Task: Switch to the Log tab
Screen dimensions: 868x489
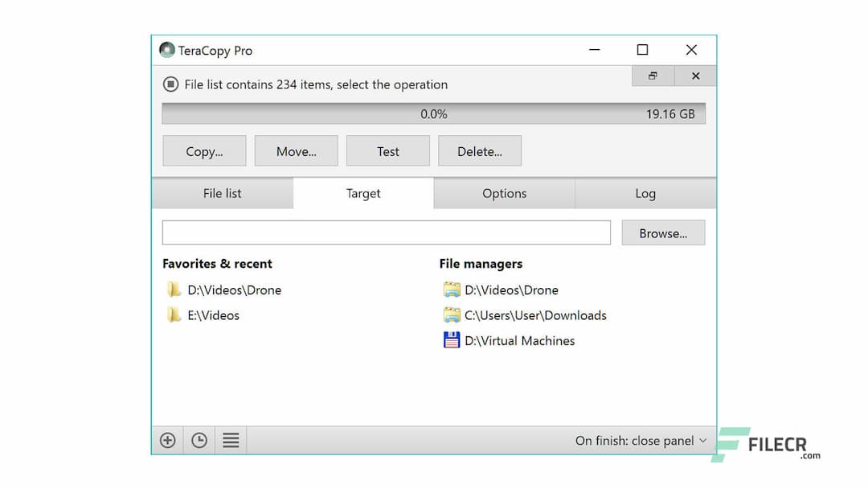Action: click(645, 193)
